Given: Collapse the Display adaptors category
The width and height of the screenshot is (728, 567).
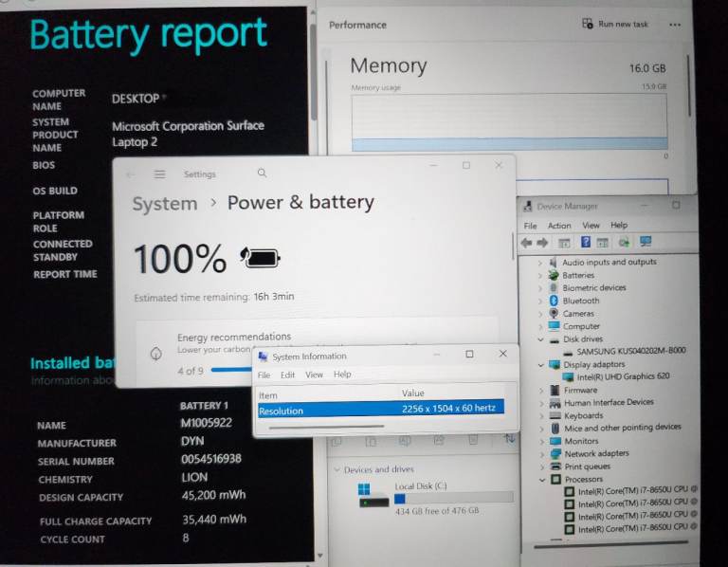Looking at the screenshot, I should (x=541, y=364).
